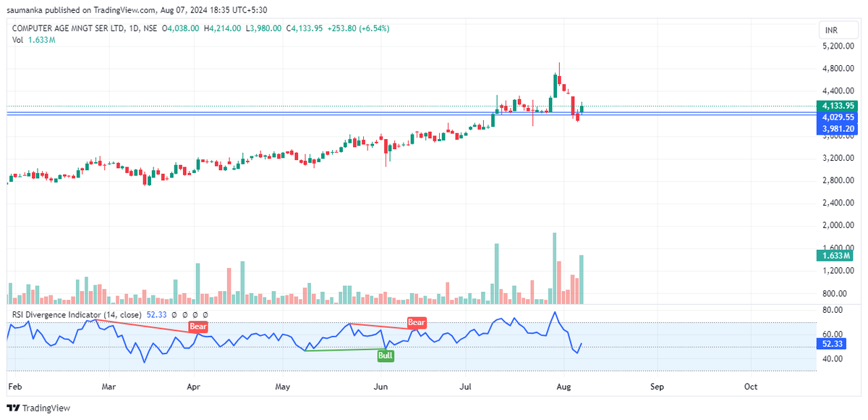868x420 pixels.
Task: Click the Bear label nearest April
Action: [199, 327]
